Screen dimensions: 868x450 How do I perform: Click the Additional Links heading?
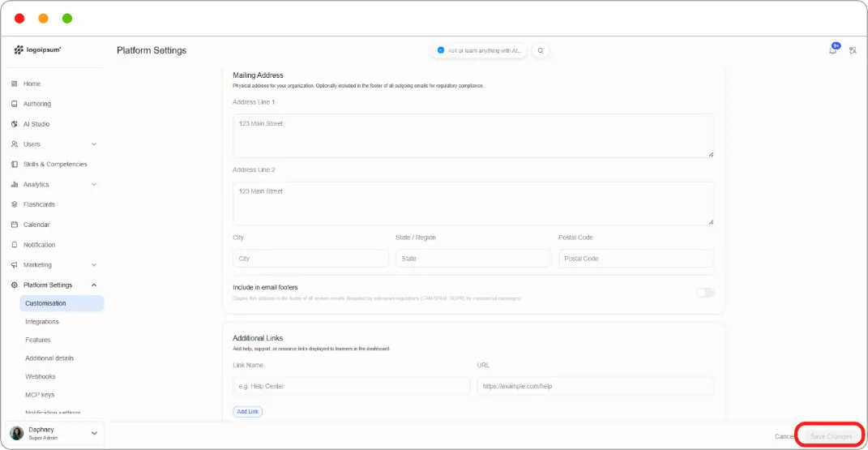pyautogui.click(x=258, y=338)
